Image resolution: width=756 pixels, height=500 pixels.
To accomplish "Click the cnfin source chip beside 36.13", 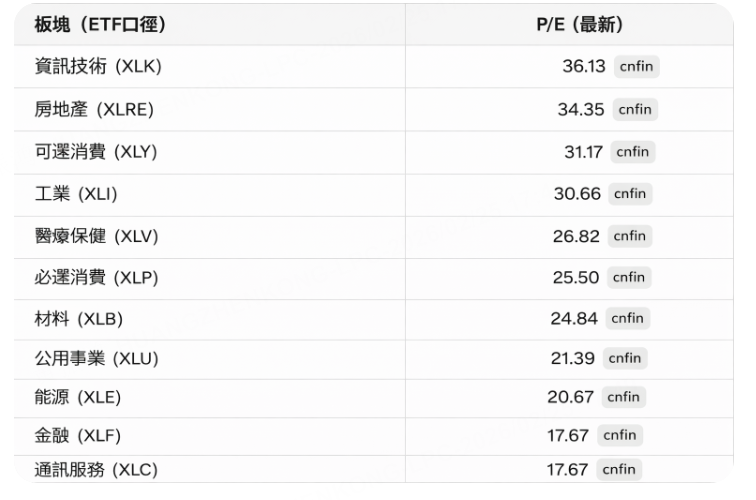I will pos(636,66).
